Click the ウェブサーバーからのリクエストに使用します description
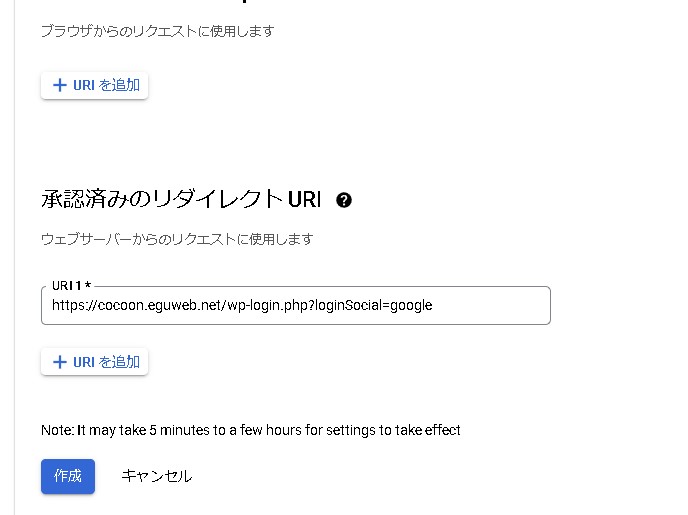This screenshot has width=688, height=515. tap(177, 239)
